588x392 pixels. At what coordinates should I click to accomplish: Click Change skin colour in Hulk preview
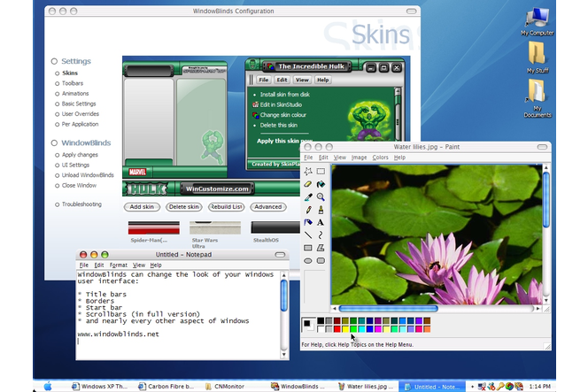coord(283,115)
